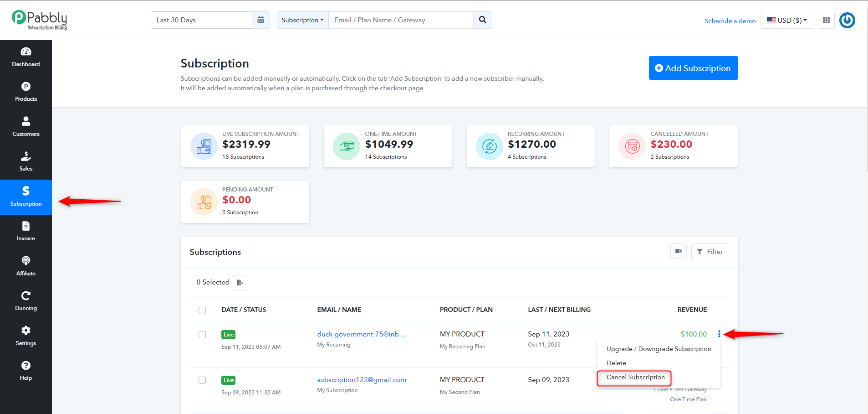This screenshot has width=868, height=414.
Task: Open the duck-government-75@inb... email link
Action: [361, 334]
